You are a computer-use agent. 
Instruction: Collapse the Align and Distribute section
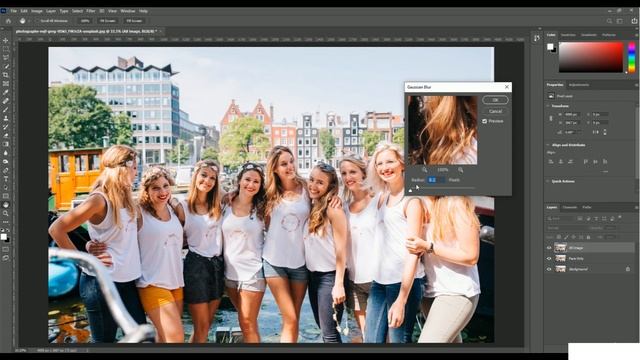548,145
